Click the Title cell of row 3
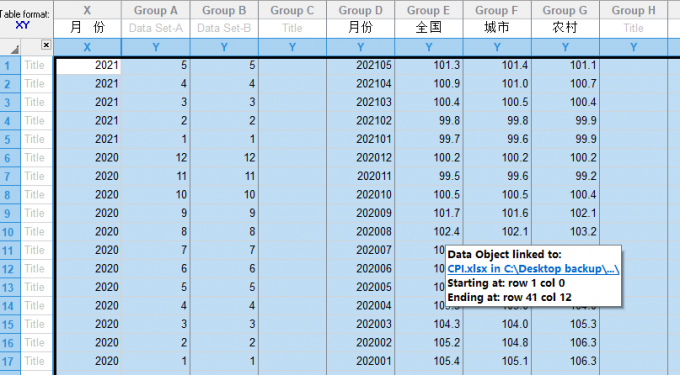 36,102
